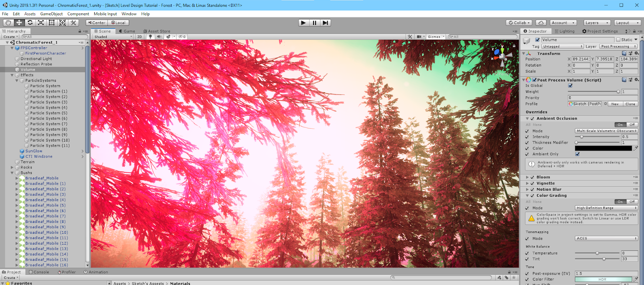This screenshot has width=644, height=285.
Task: Toggle Is Global checkbox
Action: (570, 85)
